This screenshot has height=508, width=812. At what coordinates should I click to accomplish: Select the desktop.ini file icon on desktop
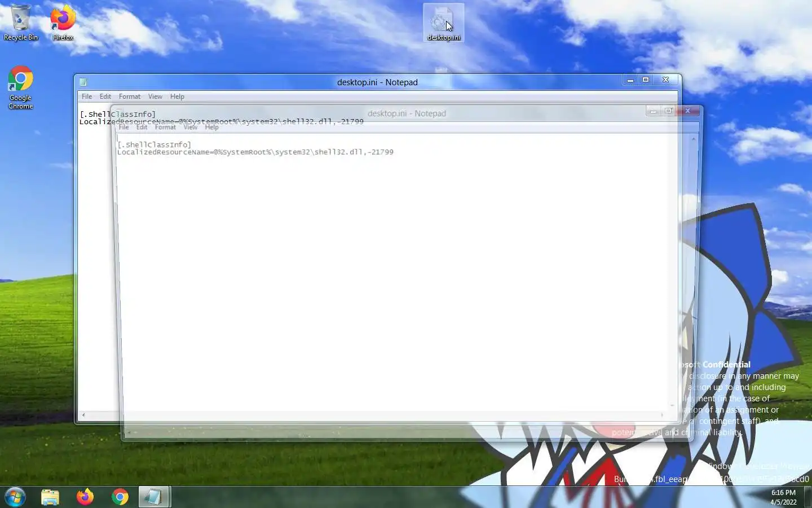pos(444,23)
